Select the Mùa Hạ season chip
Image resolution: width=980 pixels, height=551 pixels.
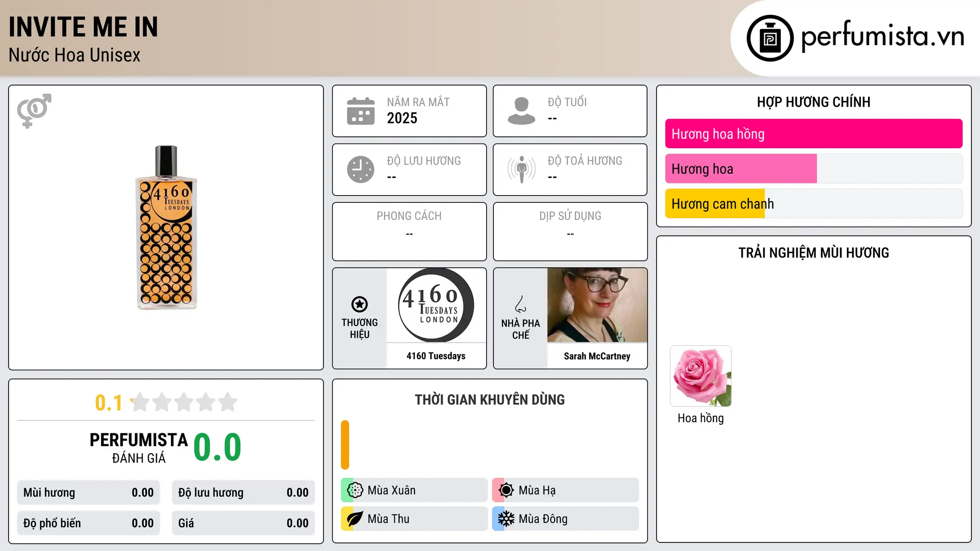pos(566,490)
